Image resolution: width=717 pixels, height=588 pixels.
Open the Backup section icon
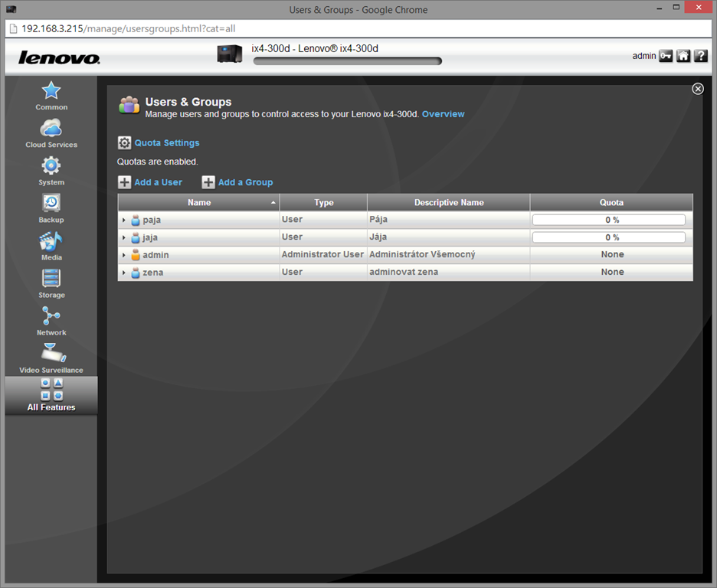(x=51, y=204)
